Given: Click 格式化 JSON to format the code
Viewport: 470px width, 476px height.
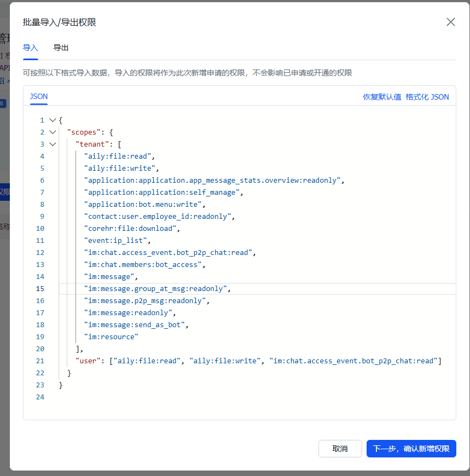Looking at the screenshot, I should [x=427, y=97].
